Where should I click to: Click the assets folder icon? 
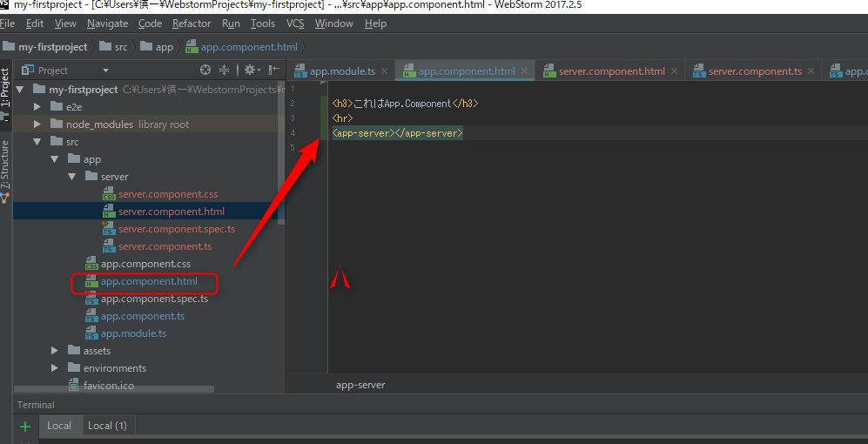tap(74, 350)
